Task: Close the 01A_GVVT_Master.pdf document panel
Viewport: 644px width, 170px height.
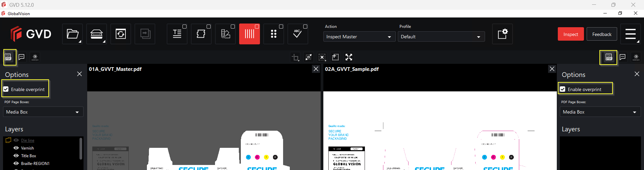Action: point(316,69)
